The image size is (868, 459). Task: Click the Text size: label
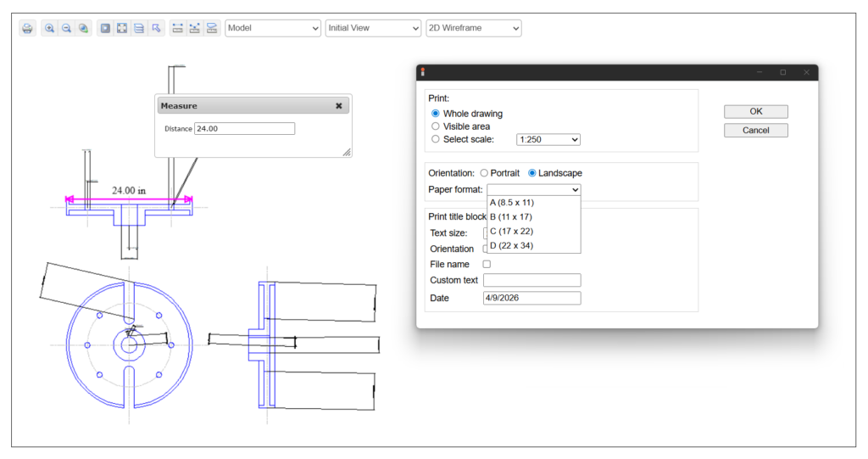point(448,233)
